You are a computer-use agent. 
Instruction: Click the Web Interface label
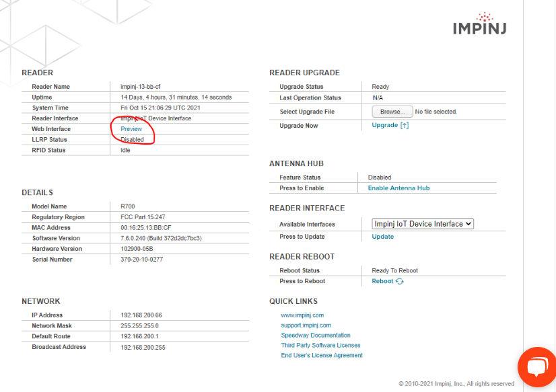tap(51, 129)
